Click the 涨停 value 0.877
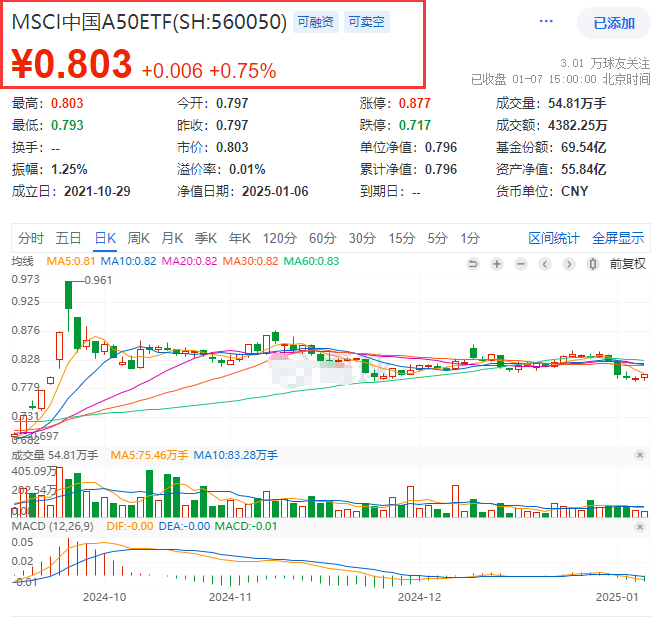 (x=415, y=103)
